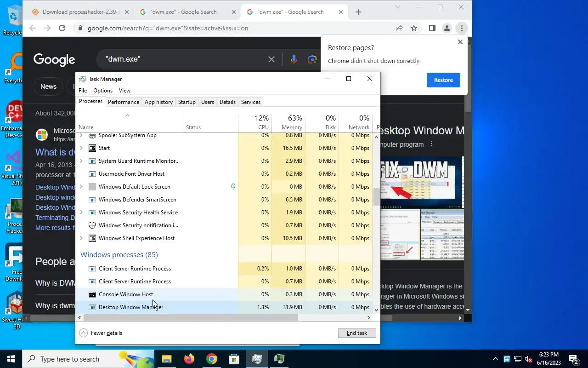Open Chrome three-dot menu
The width and height of the screenshot is (588, 368).
tap(461, 28)
